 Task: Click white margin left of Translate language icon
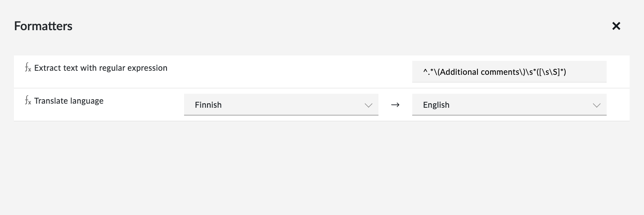pyautogui.click(x=19, y=105)
